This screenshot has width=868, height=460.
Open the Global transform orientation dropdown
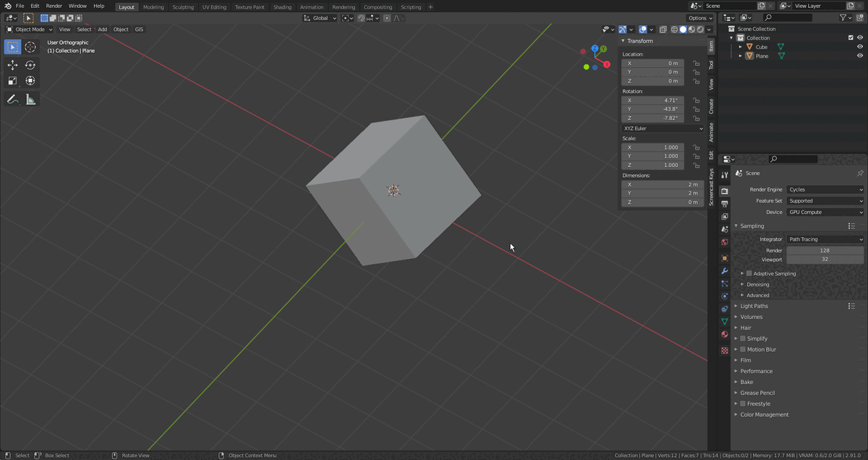pos(320,18)
